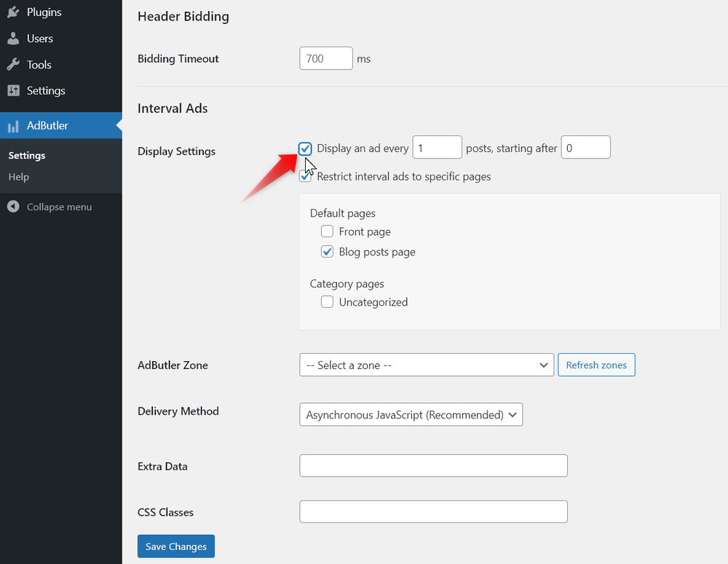Click the Tools wrench icon
The height and width of the screenshot is (564, 728).
13,65
